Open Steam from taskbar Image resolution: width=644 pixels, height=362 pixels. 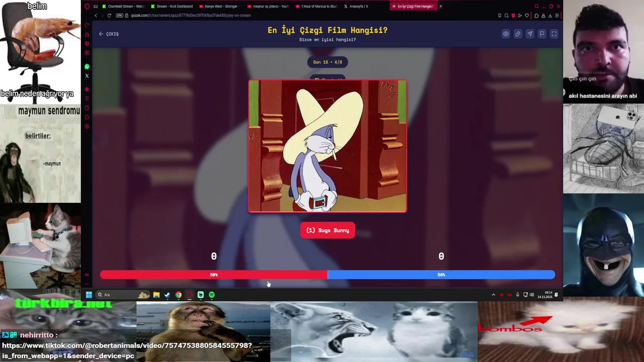point(168,295)
